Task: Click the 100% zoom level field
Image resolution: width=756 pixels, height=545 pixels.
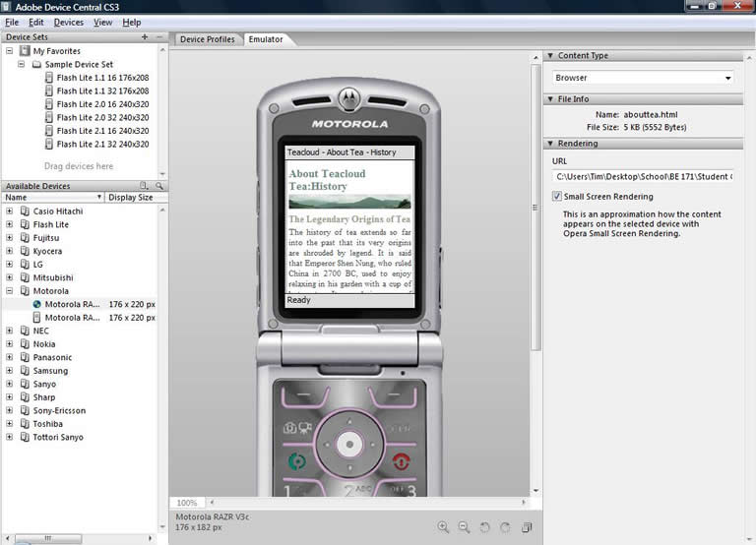Action: (187, 503)
